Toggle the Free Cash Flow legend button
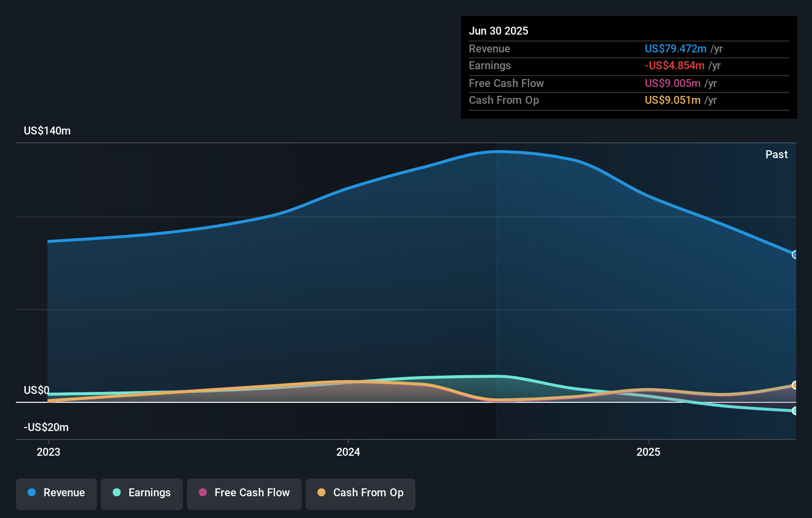Viewport: 812px width, 518px height. coord(244,494)
